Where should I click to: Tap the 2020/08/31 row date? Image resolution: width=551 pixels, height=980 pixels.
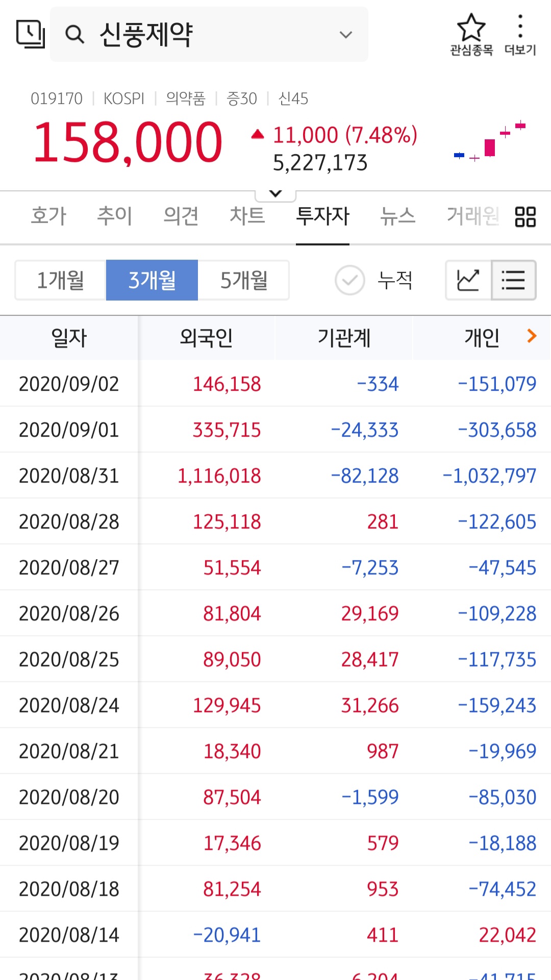[x=69, y=475]
